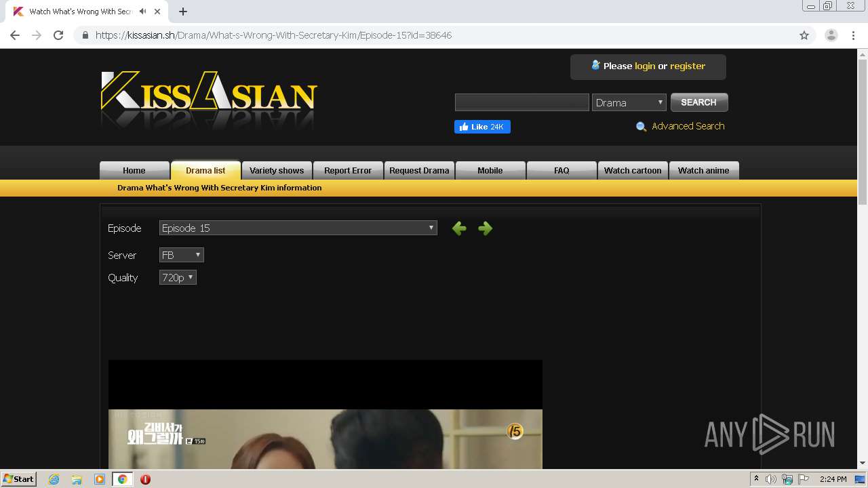The image size is (868, 488).
Task: Click into the drama search text field
Action: [x=522, y=102]
